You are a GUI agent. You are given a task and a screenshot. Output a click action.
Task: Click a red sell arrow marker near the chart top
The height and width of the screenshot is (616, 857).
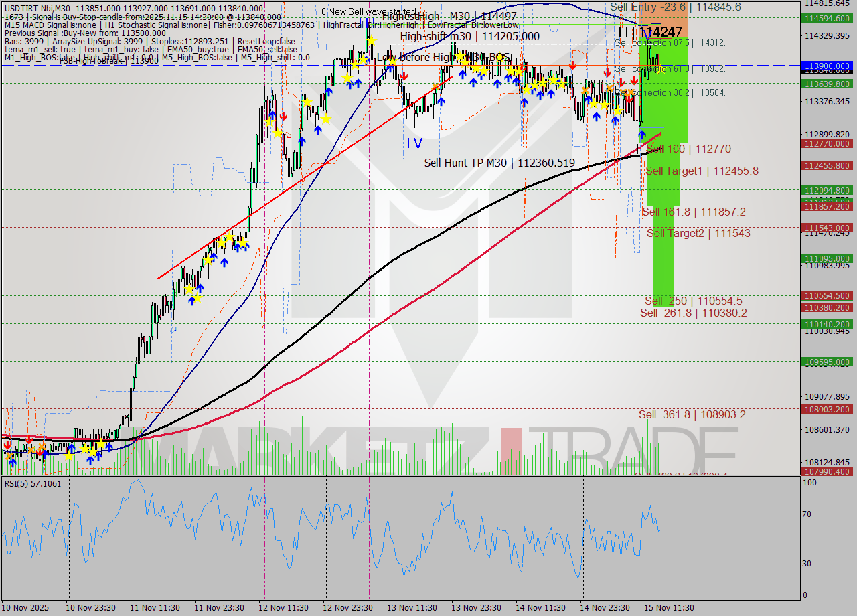click(x=574, y=67)
